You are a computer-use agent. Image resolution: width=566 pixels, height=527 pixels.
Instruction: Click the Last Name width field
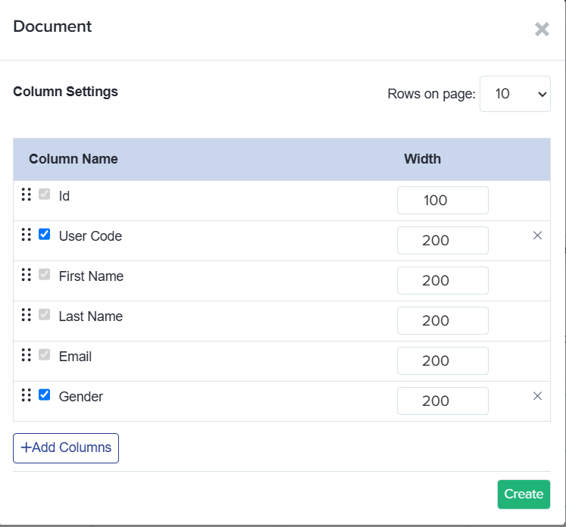pyautogui.click(x=443, y=321)
